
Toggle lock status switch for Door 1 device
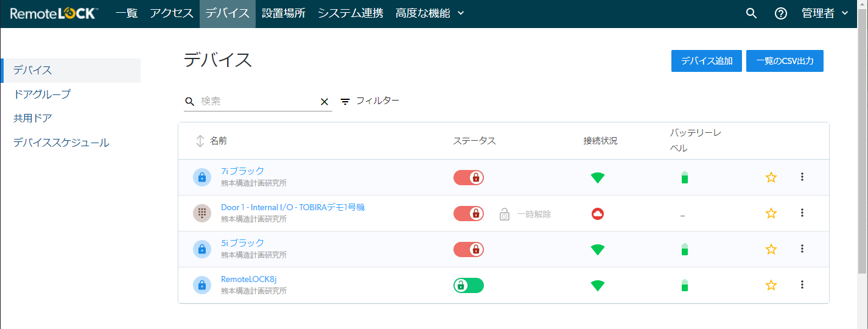click(x=469, y=214)
